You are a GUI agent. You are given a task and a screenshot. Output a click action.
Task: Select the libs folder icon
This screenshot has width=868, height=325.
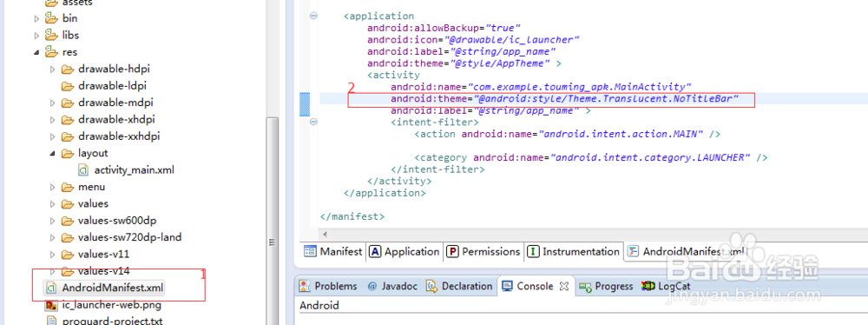coord(51,35)
